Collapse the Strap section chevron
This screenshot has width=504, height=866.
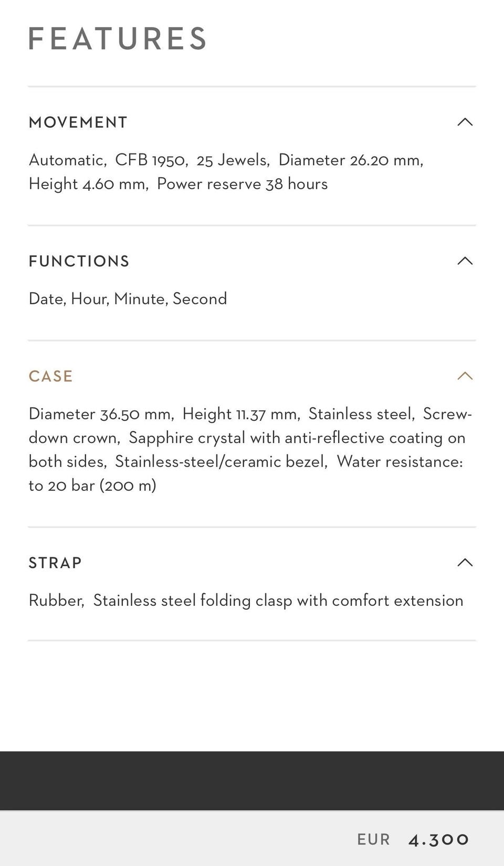click(465, 562)
